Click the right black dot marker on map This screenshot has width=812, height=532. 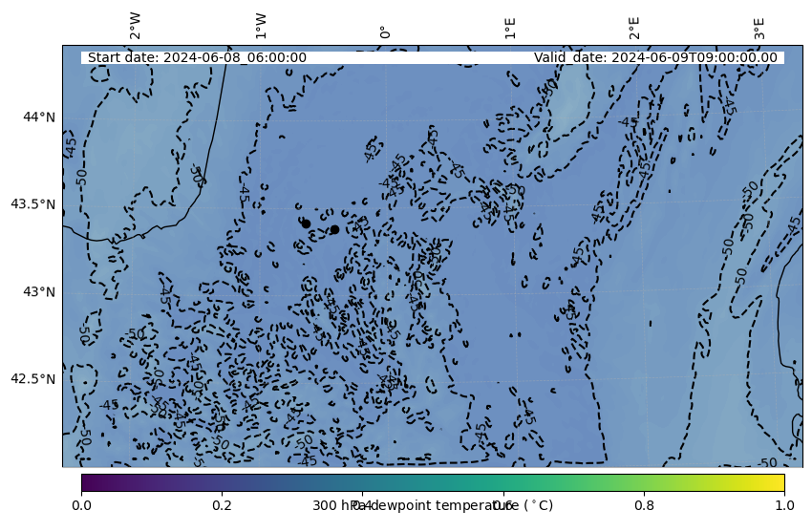click(x=334, y=229)
